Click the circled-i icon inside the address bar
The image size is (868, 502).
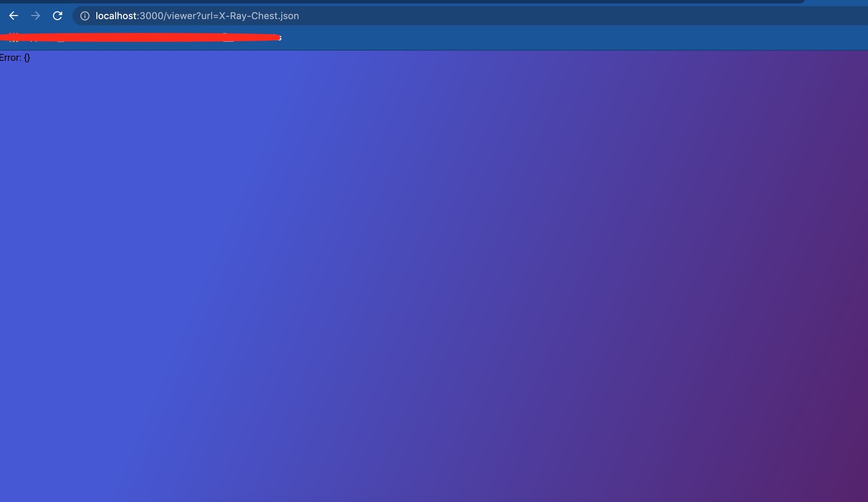pyautogui.click(x=85, y=16)
